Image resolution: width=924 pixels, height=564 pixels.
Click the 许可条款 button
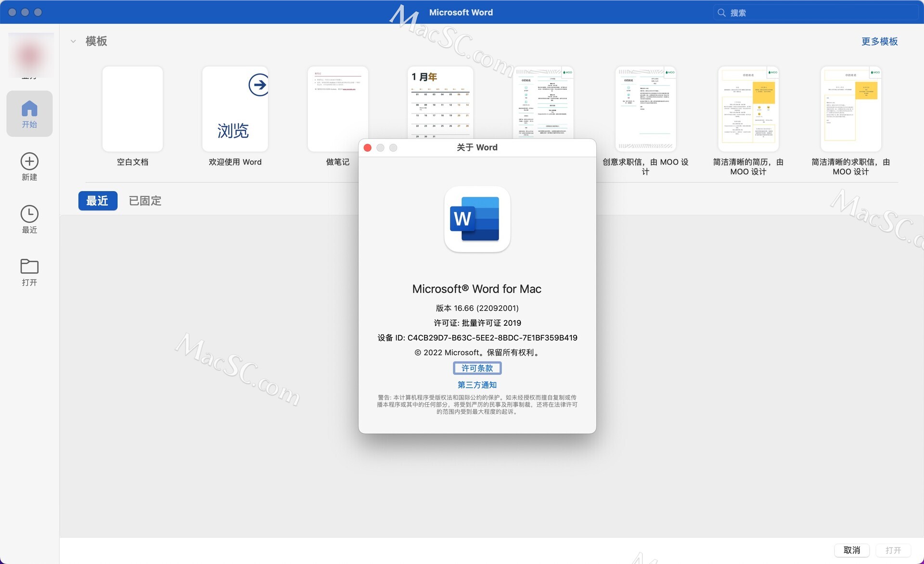click(477, 368)
